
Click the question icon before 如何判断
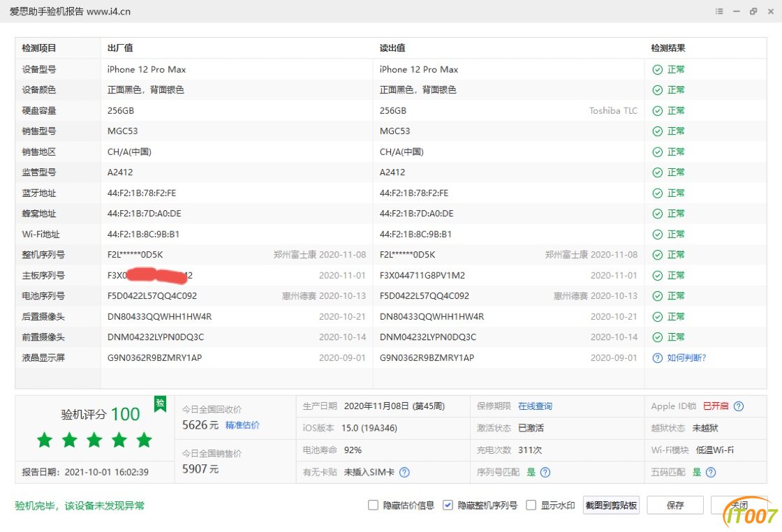coord(657,358)
